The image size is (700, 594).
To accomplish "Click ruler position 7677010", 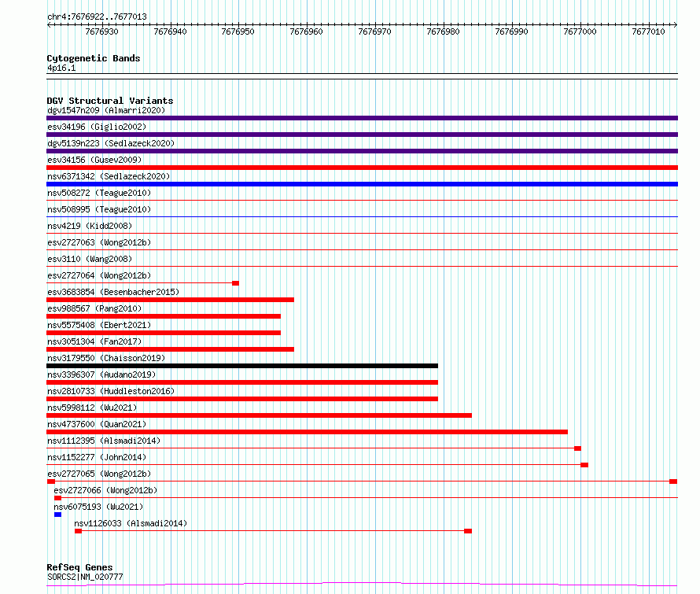I will tap(648, 31).
